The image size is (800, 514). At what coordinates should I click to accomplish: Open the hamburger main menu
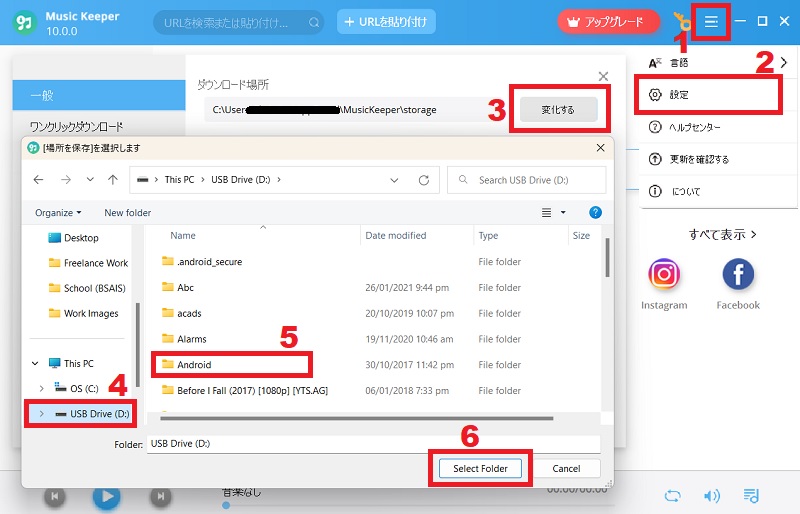point(711,22)
